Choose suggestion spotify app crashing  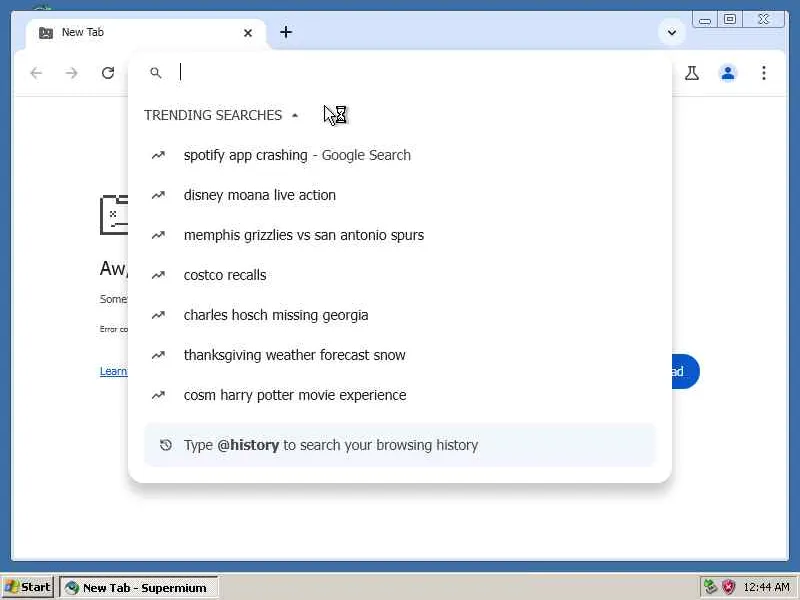pos(400,155)
